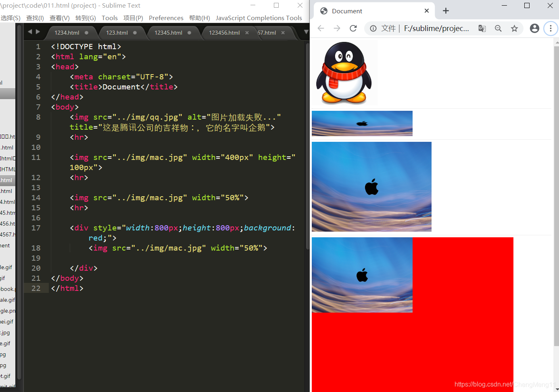This screenshot has width=559, height=392.
Task: Switch to the 123.html tab
Action: point(117,33)
